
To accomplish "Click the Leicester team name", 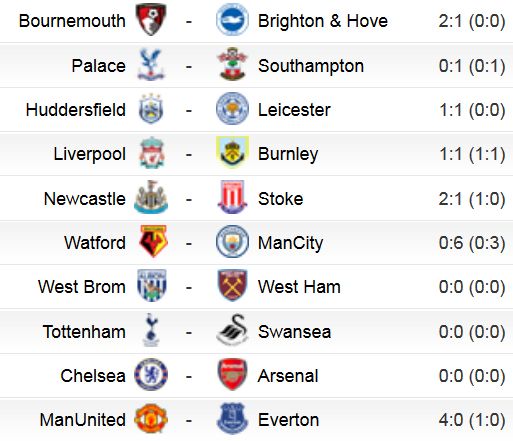I will tap(294, 110).
